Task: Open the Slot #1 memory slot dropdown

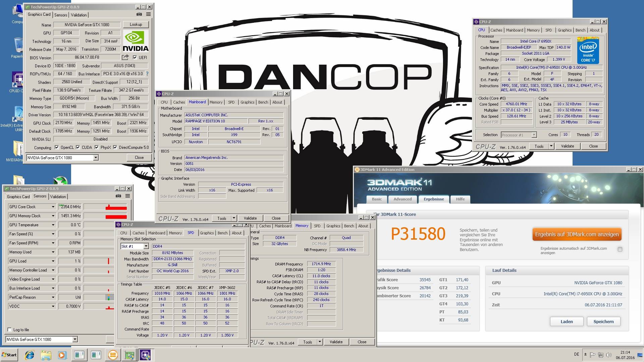Action: point(146,246)
